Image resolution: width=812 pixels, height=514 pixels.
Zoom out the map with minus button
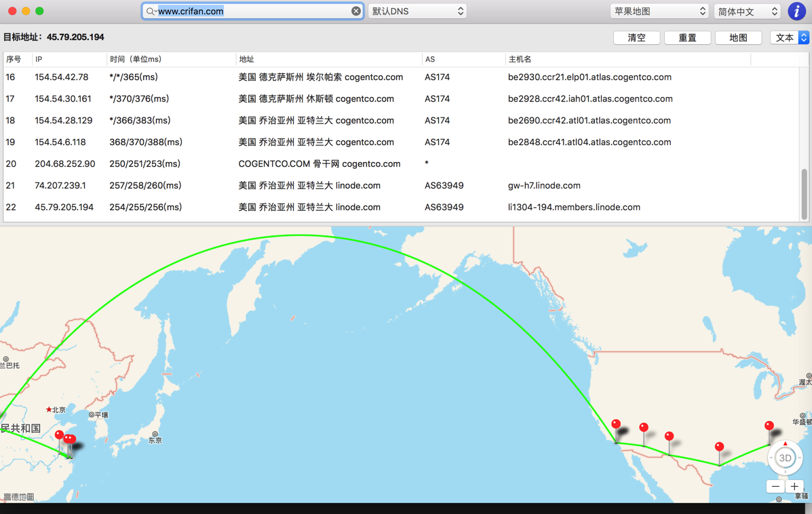775,487
